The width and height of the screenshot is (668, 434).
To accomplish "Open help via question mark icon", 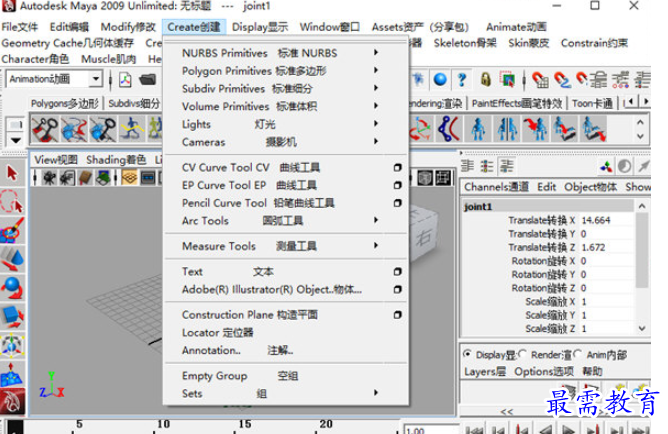I will [462, 79].
